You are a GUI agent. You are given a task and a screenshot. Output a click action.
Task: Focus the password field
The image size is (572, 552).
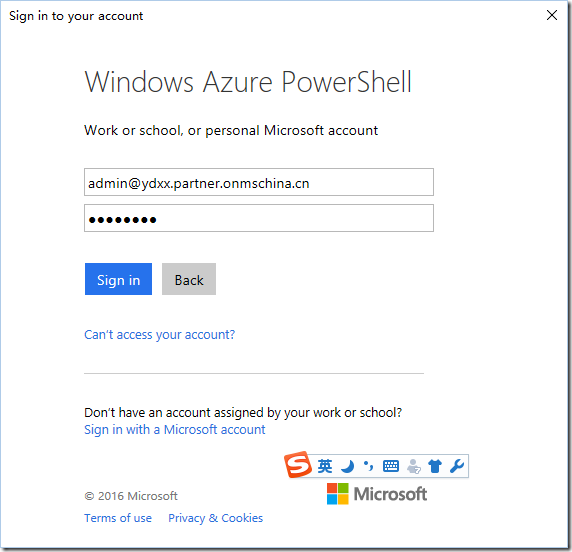pos(259,218)
